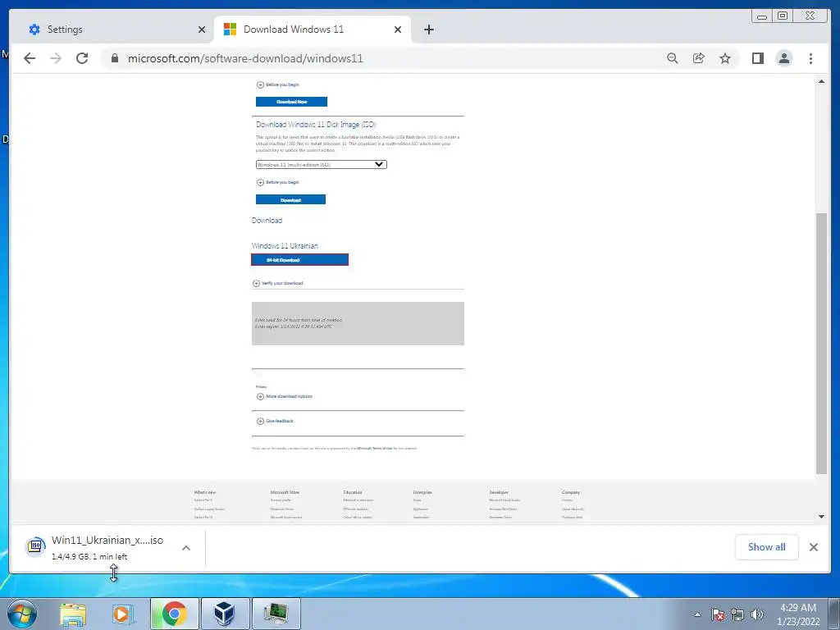Open the zoom magnifier in address bar

click(673, 58)
